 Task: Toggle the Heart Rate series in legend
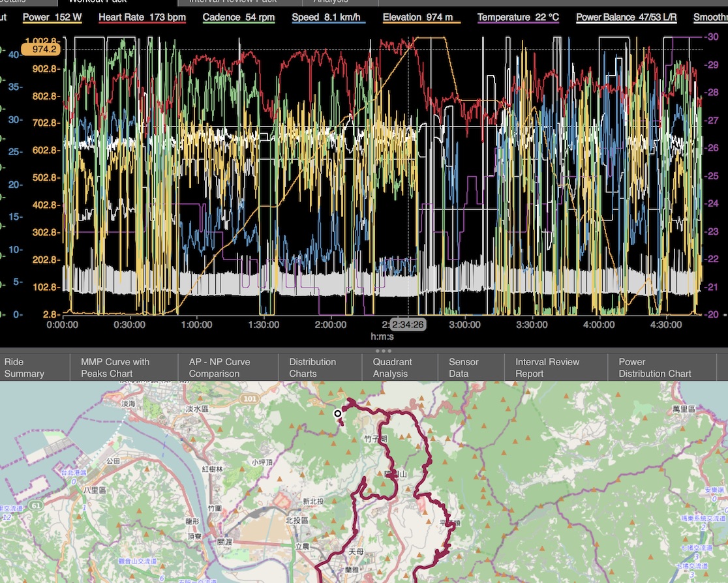142,18
